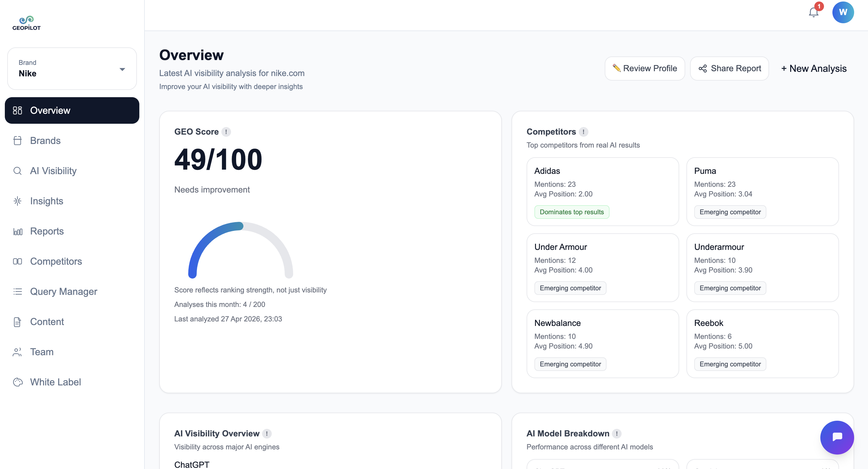
Task: Click 'Mentions: 12' under Under Armour
Action: pyautogui.click(x=555, y=260)
